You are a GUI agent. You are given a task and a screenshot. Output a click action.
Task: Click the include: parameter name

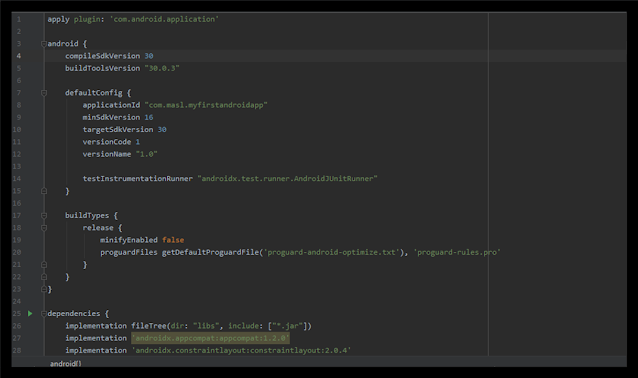pyautogui.click(x=245, y=326)
